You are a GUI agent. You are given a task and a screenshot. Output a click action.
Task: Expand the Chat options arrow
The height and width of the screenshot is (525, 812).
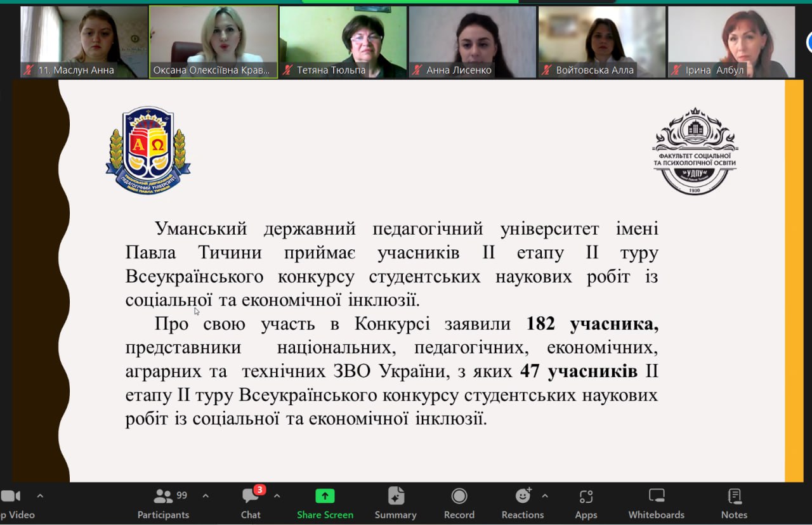[x=277, y=496]
